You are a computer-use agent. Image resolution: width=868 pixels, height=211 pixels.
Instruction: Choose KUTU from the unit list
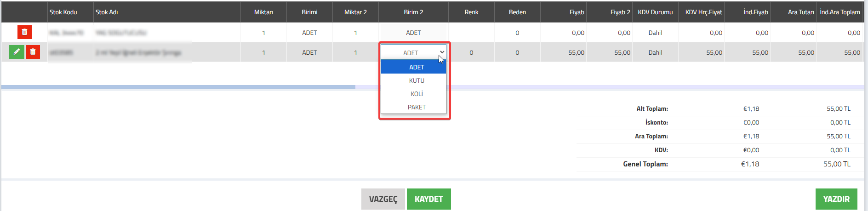coord(413,80)
